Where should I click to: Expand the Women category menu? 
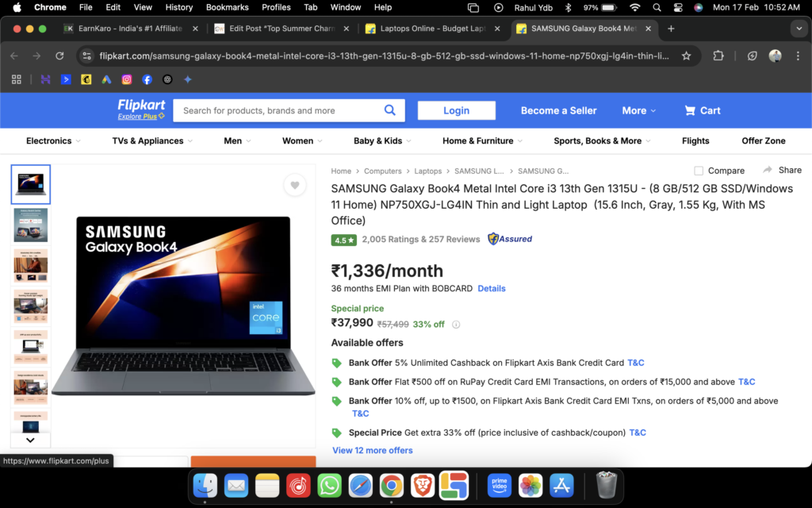pyautogui.click(x=302, y=141)
